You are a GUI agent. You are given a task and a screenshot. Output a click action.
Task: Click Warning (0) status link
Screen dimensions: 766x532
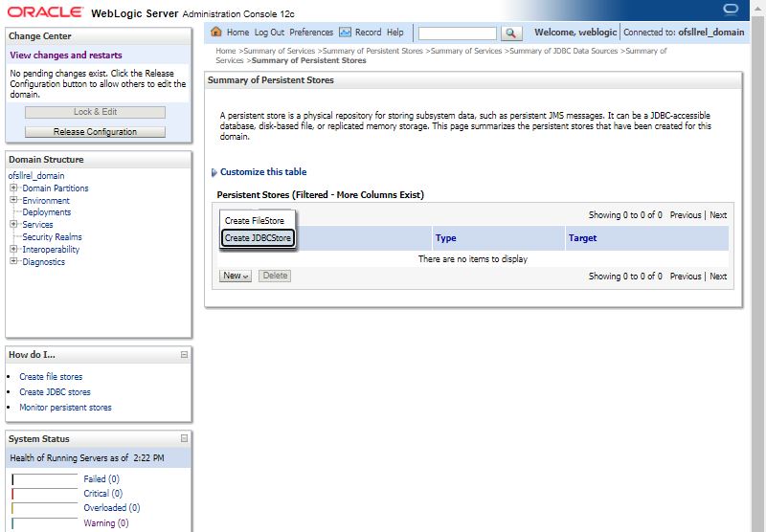click(106, 523)
